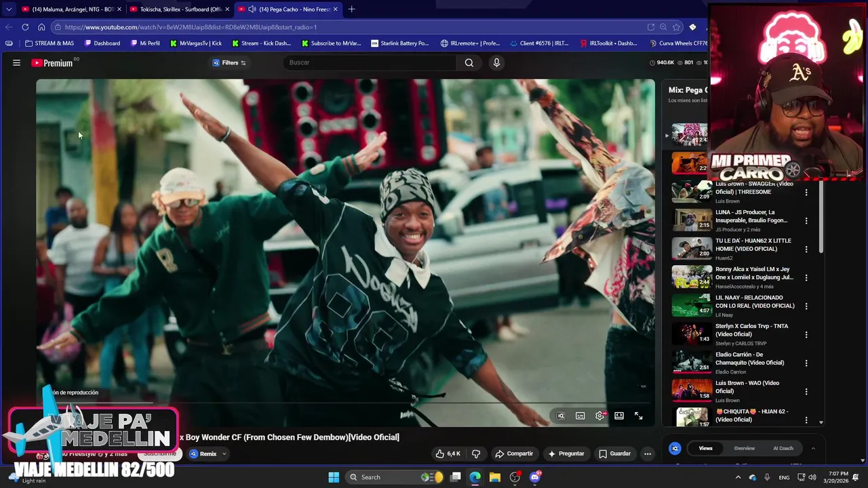The image size is (868, 488).
Task: Share the video via Compartir
Action: point(514,453)
